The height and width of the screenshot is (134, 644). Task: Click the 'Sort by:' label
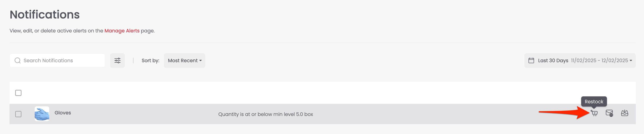click(x=150, y=60)
